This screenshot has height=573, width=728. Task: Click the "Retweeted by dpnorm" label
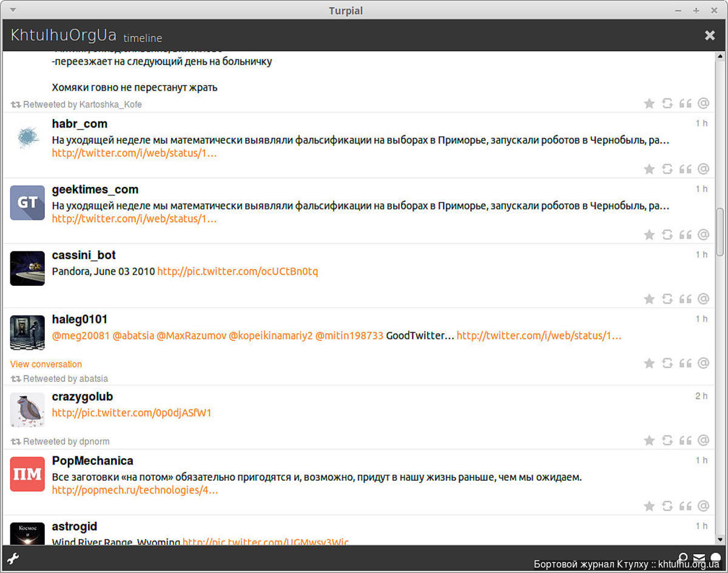66,441
